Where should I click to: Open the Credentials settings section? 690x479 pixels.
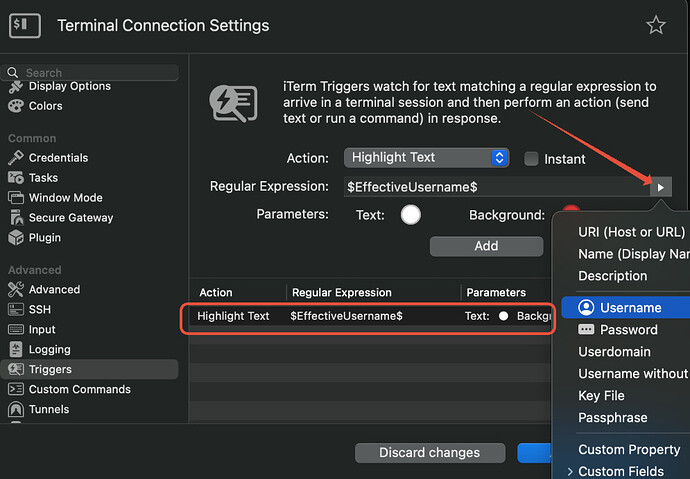pyautogui.click(x=57, y=158)
